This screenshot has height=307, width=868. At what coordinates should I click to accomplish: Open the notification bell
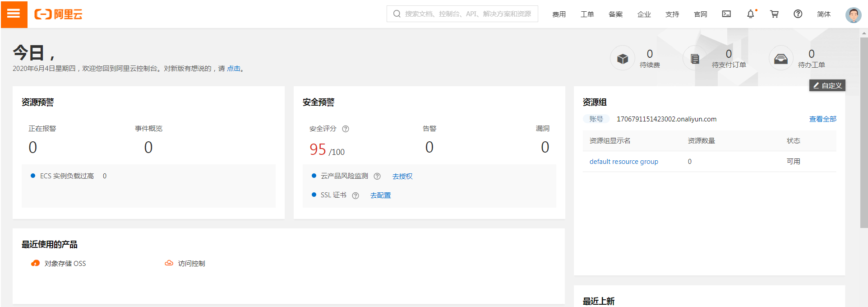[x=750, y=14]
